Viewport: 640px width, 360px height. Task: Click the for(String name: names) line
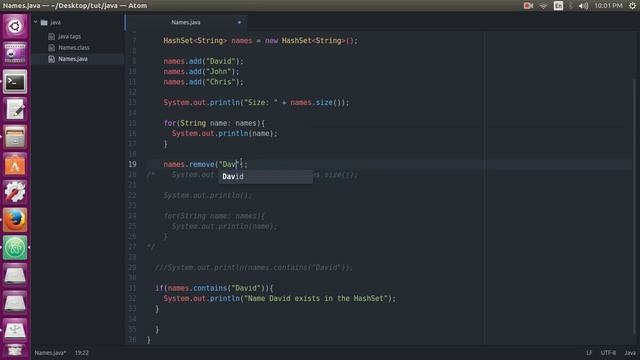tap(214, 123)
